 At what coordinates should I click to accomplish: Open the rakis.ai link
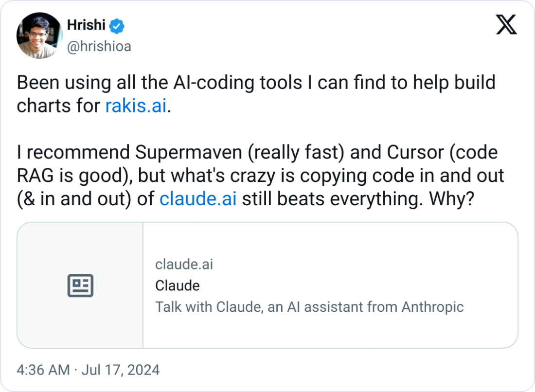(x=135, y=106)
